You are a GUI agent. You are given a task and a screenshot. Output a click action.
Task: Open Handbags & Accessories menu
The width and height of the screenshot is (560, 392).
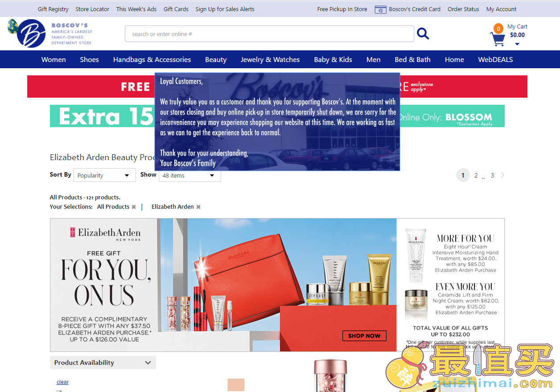tap(152, 59)
